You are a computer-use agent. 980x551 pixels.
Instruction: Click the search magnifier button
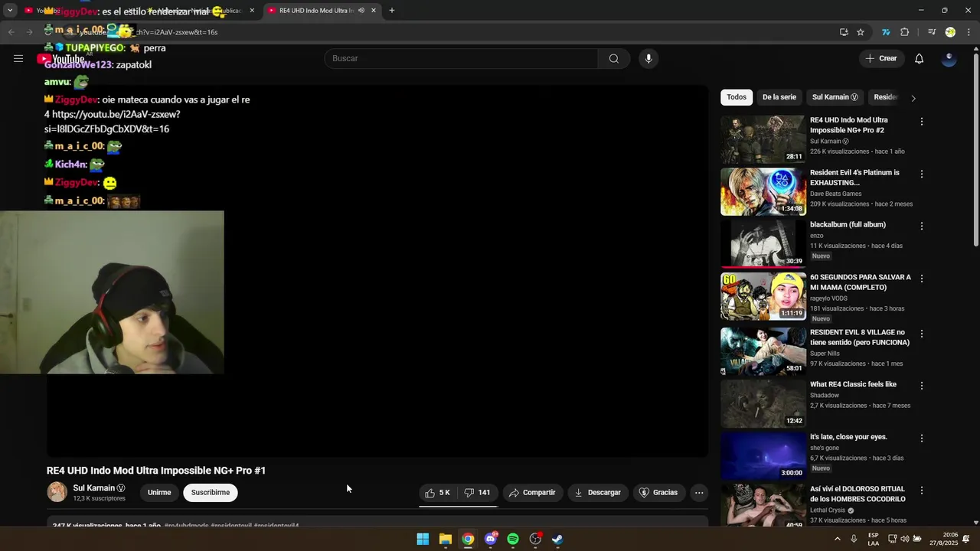[x=614, y=58]
